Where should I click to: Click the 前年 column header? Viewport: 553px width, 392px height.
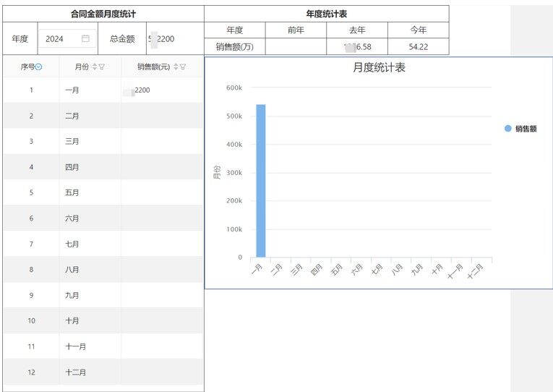click(x=296, y=30)
